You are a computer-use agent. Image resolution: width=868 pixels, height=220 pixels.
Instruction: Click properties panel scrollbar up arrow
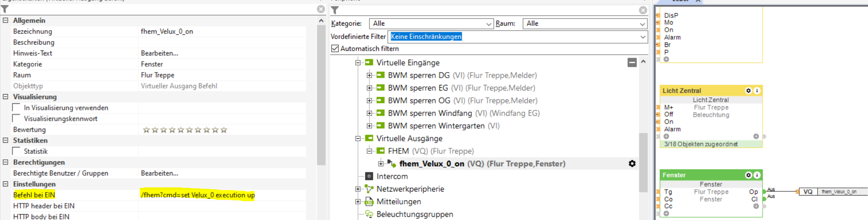point(321,21)
